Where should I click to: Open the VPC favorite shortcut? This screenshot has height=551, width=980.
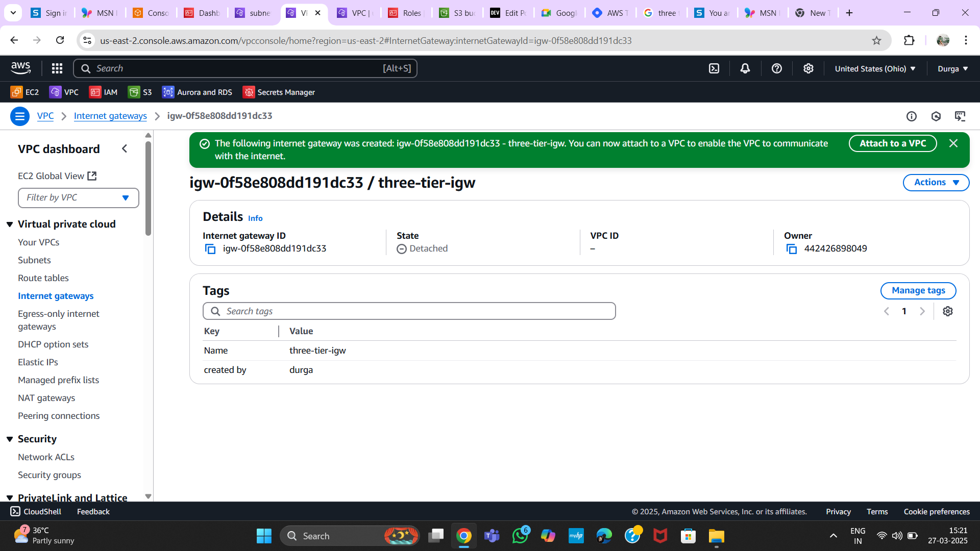click(64, 92)
